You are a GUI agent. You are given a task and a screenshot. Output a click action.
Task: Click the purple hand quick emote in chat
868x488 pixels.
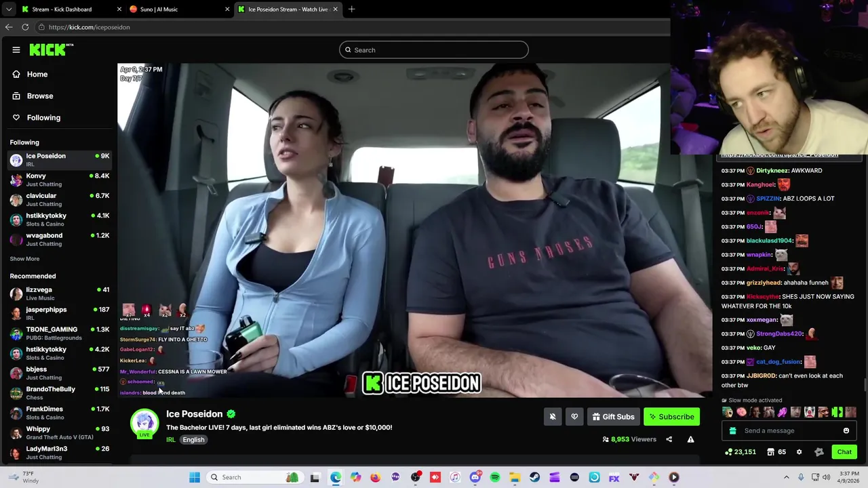coord(782,412)
